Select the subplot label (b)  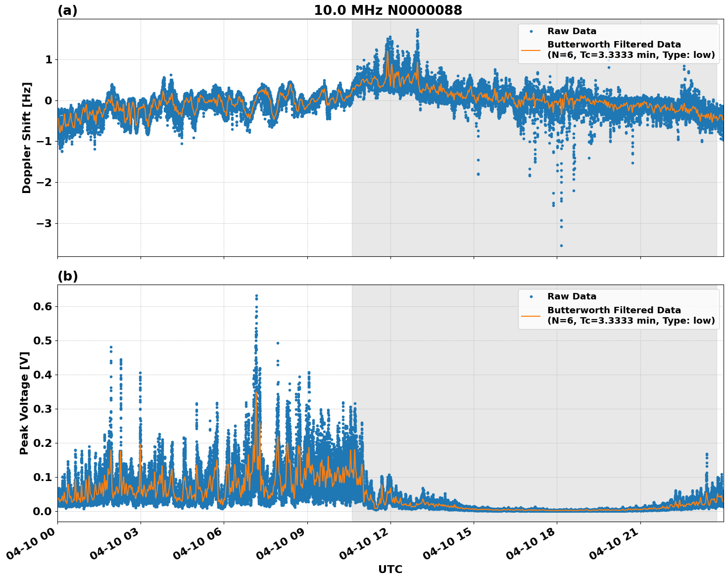[68, 276]
